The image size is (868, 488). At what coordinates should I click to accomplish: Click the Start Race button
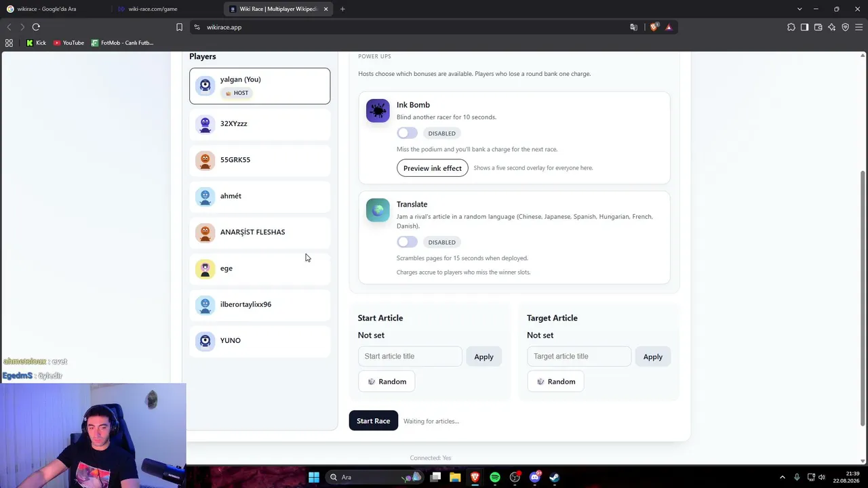pos(373,421)
